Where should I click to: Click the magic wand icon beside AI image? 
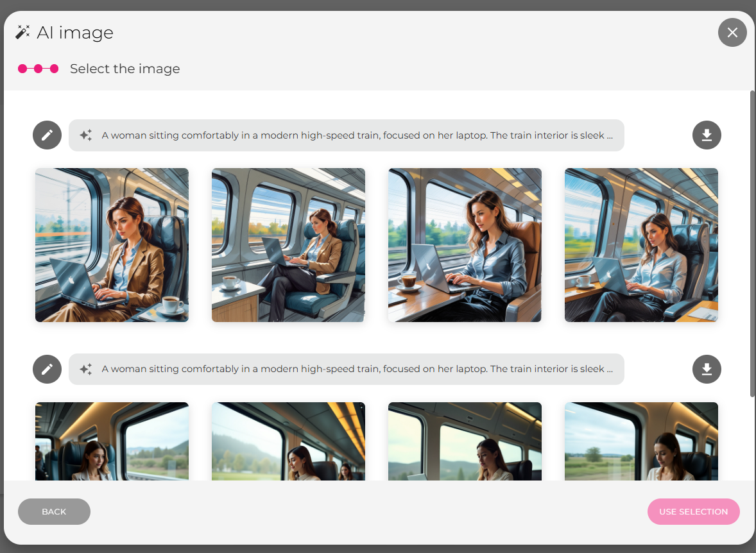pos(22,32)
